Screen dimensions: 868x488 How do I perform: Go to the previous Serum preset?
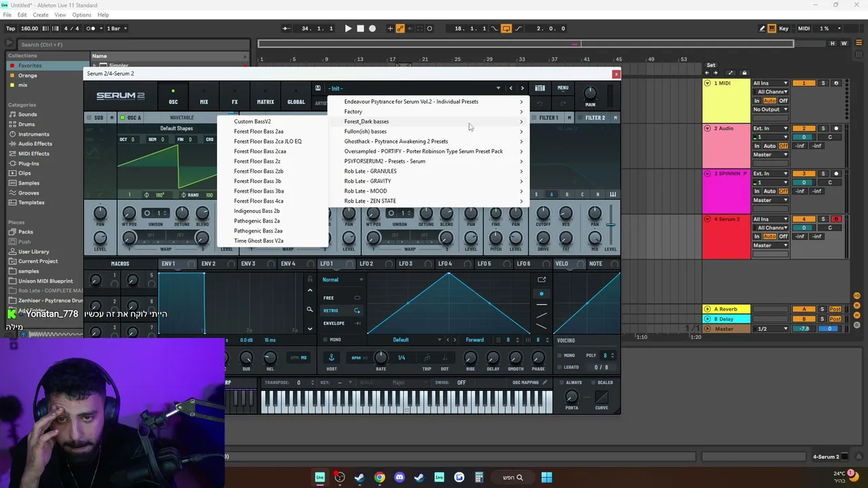click(511, 88)
